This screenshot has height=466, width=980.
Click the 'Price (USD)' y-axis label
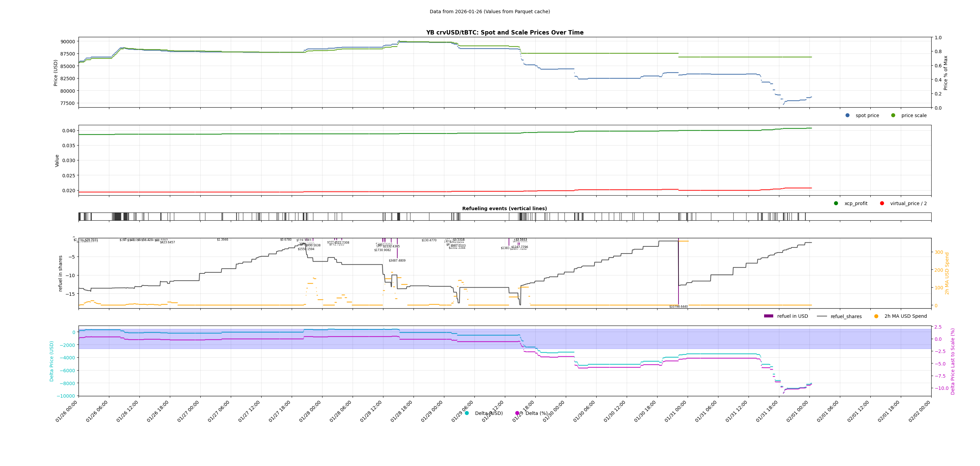[55, 73]
